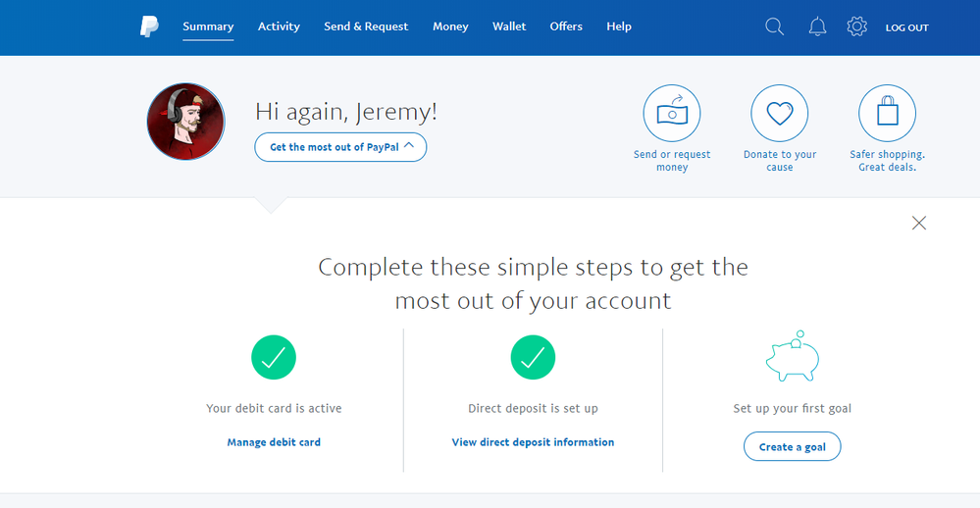The width and height of the screenshot is (980, 508).
Task: Click the Donate heart icon
Action: coord(779,113)
